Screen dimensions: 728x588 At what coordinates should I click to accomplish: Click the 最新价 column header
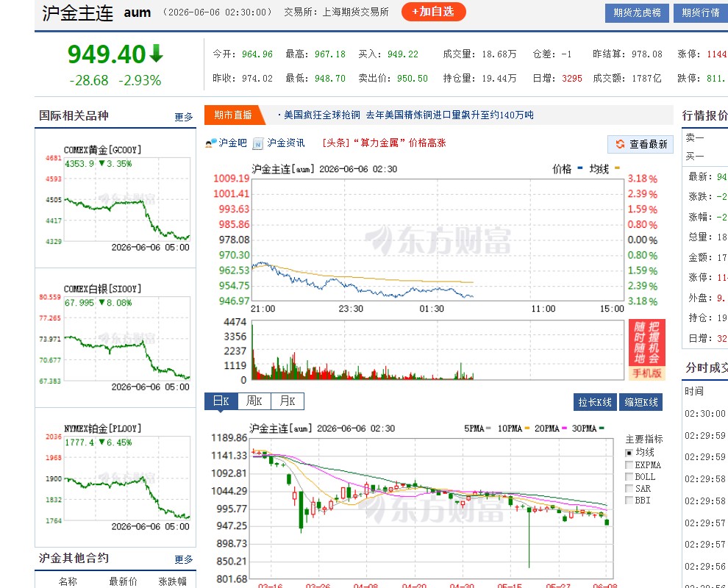tap(123, 581)
